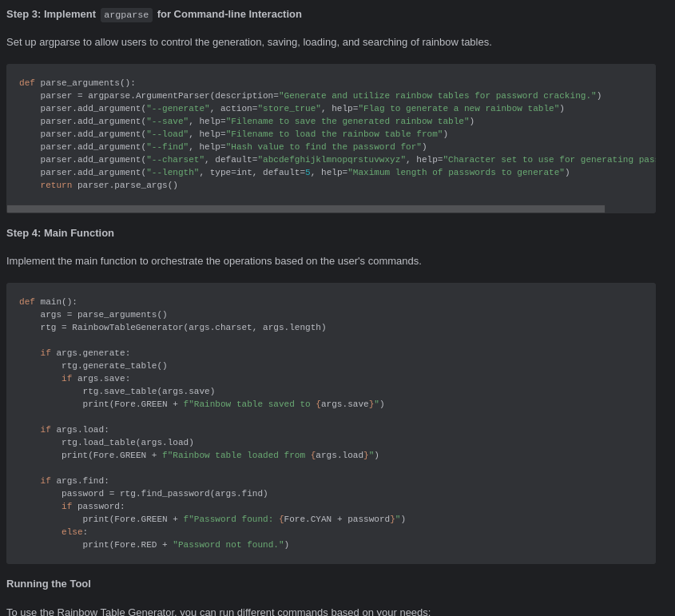Click the 'if args.load:' line
The image size is (675, 616).
click(74, 430)
